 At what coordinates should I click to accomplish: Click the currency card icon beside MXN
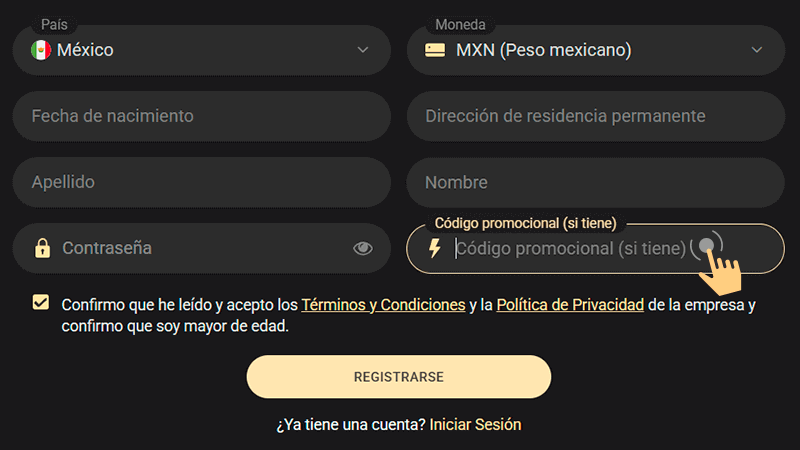(x=435, y=50)
